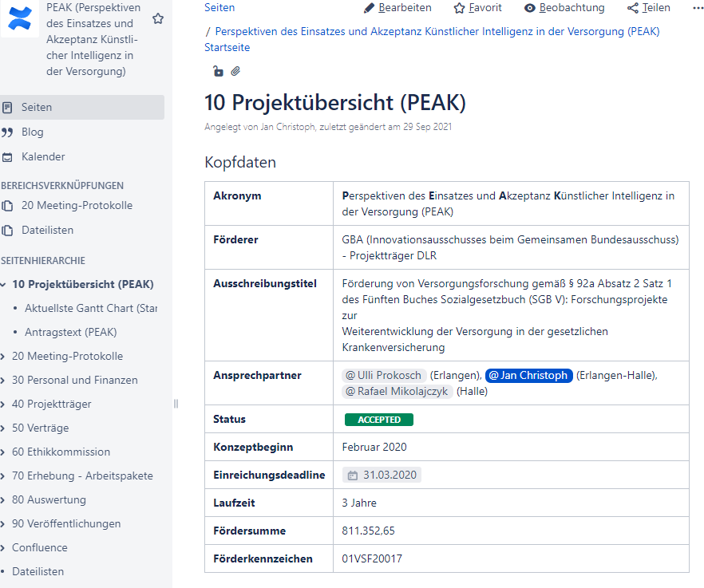The height and width of the screenshot is (588, 704).
Task: Click the 01VSF20017 Förderkennzeichen value
Action: 372,558
